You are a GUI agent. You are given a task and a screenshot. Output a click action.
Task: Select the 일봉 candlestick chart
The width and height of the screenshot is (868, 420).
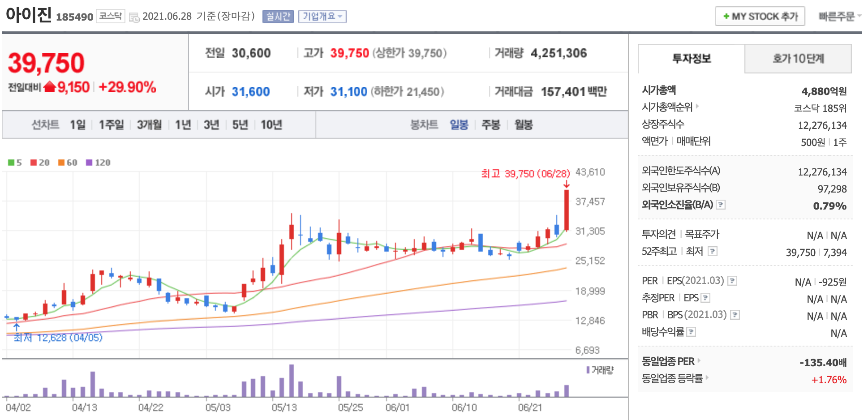tap(459, 124)
